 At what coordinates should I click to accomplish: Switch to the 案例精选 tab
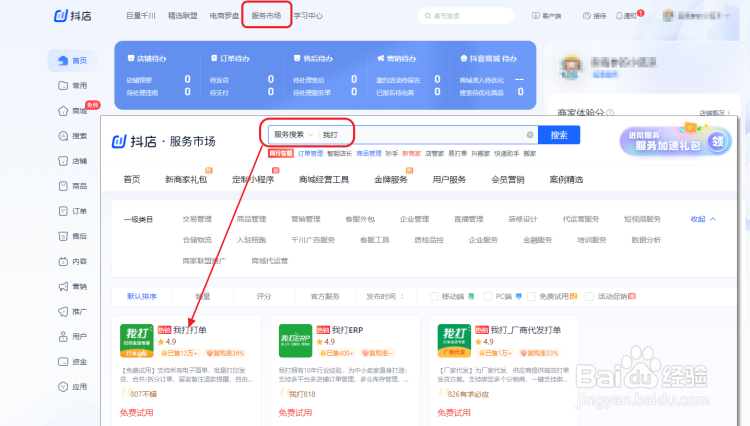[x=566, y=180]
